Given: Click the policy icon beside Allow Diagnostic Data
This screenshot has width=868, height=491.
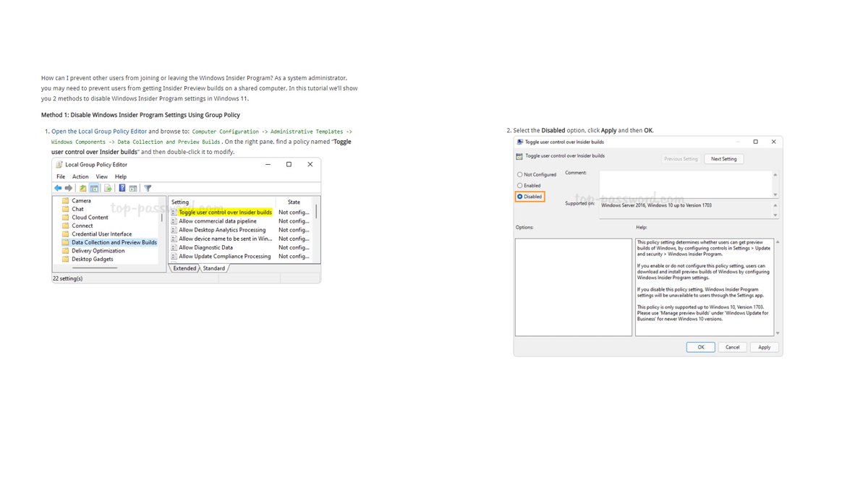Looking at the screenshot, I should point(174,247).
